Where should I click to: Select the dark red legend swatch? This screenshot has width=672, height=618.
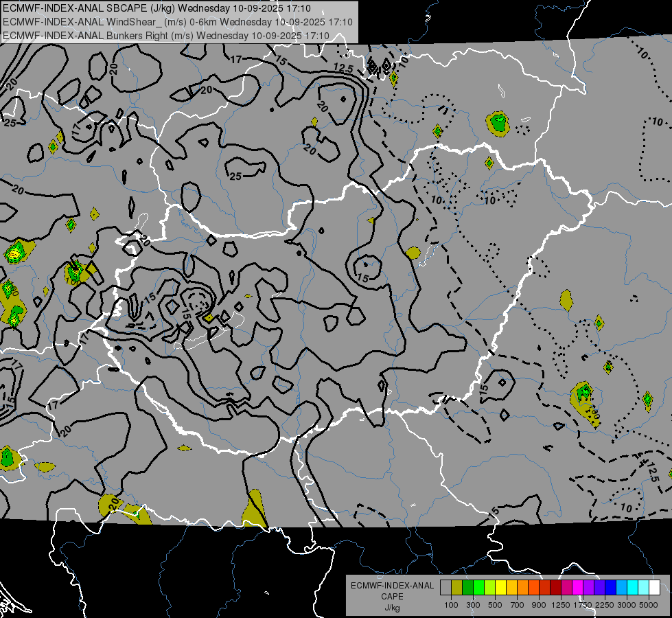click(555, 587)
